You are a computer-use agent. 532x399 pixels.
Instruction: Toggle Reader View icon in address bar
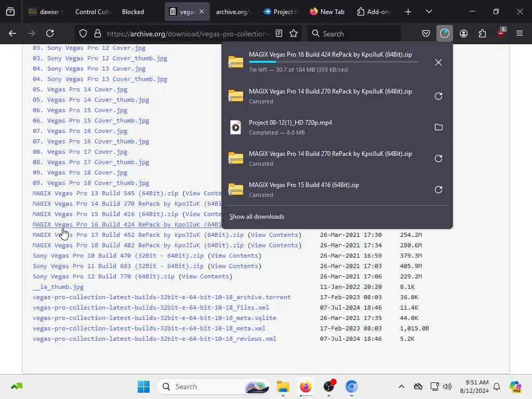click(279, 33)
